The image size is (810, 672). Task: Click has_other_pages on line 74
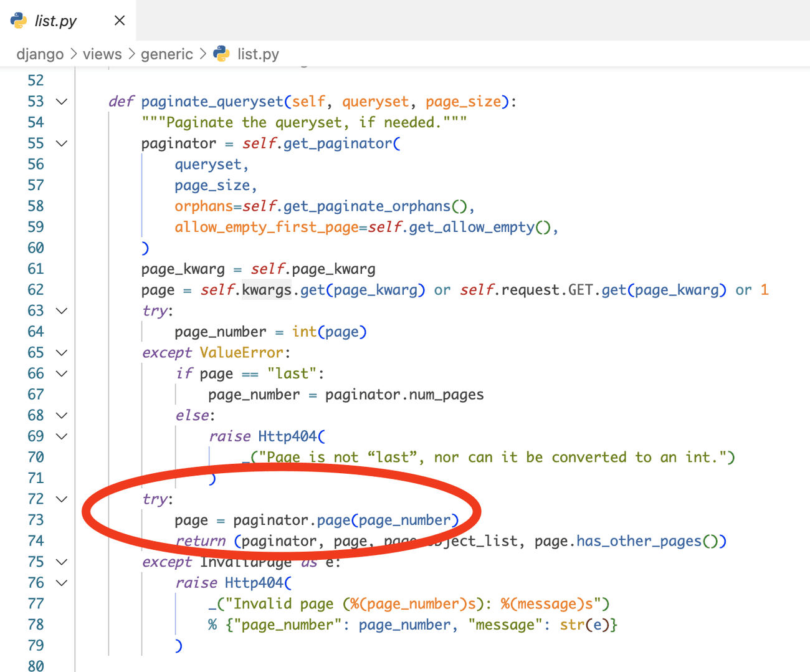(639, 541)
